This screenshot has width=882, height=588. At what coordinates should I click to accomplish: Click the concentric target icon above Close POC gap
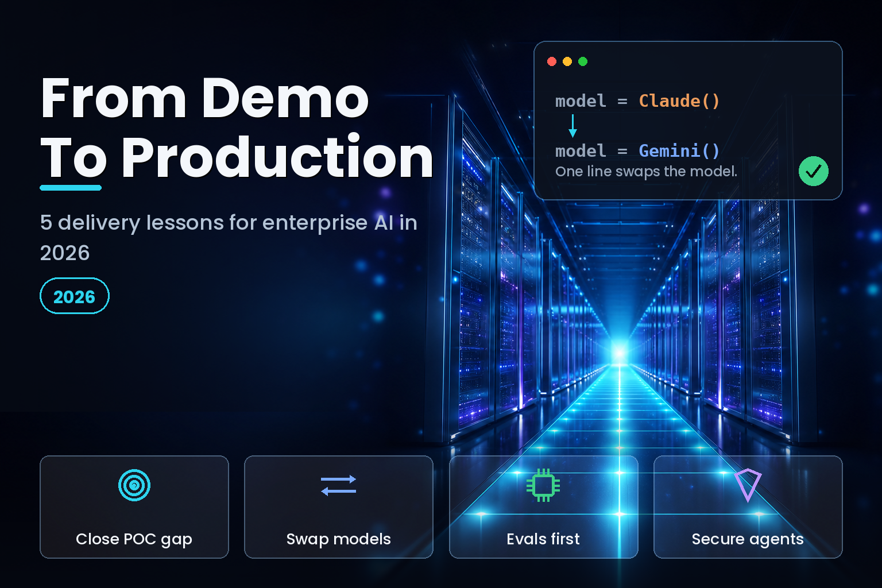pyautogui.click(x=134, y=485)
